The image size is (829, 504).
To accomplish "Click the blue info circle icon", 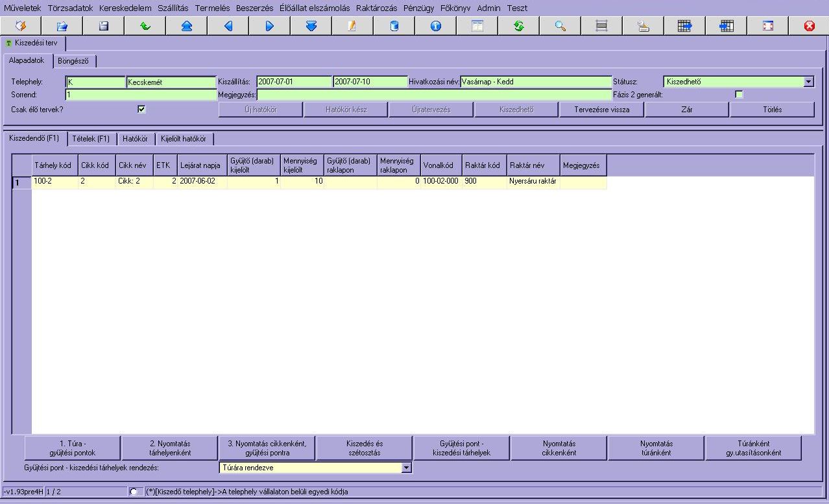I will pyautogui.click(x=435, y=26).
